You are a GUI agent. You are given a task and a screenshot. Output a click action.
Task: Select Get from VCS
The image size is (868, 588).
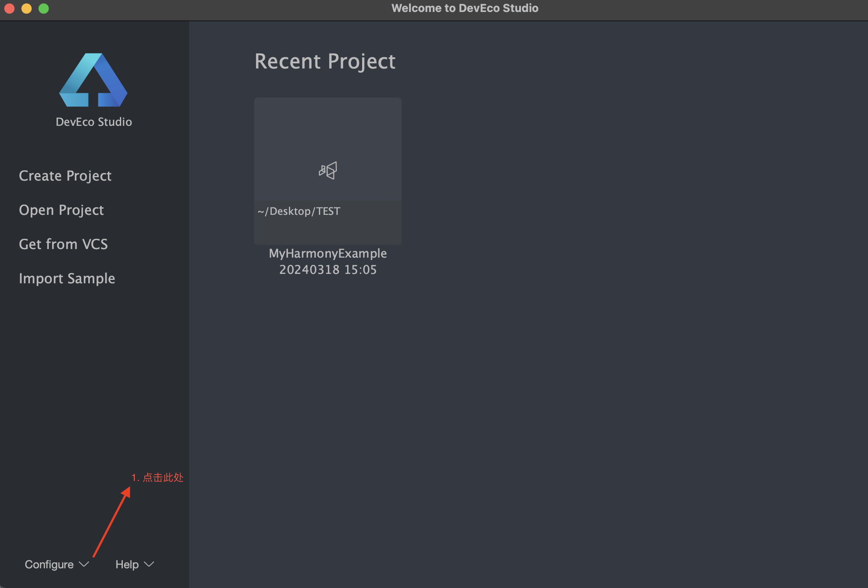pos(63,244)
